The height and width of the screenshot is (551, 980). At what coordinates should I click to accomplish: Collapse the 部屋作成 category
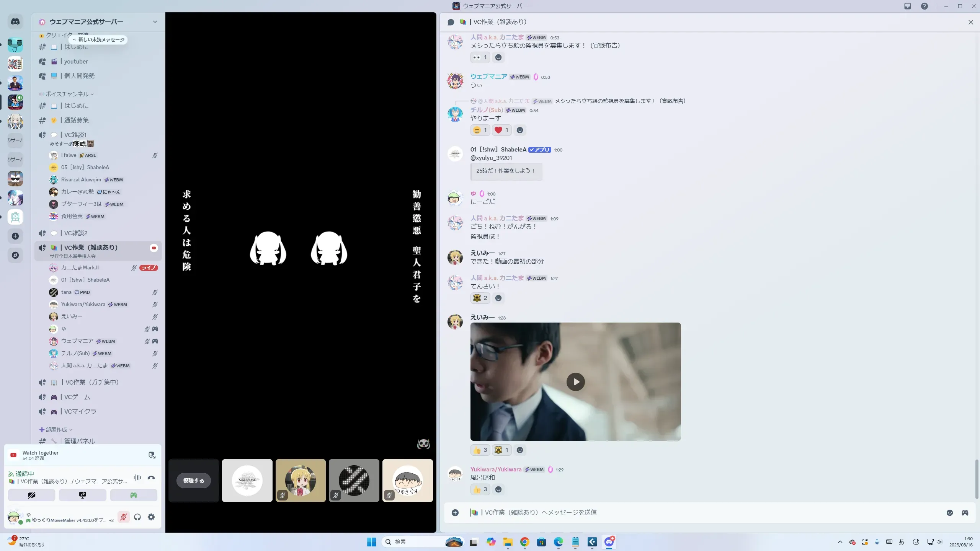coord(56,430)
